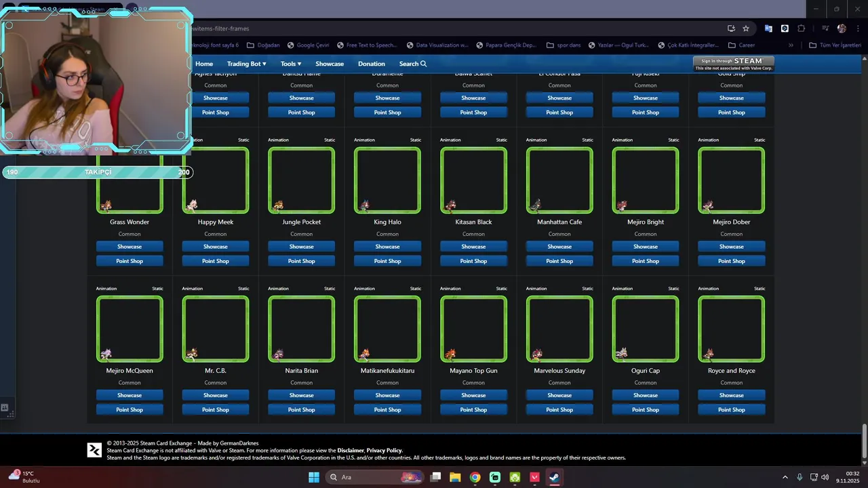This screenshot has width=868, height=488.
Task: Click the page vertical scrollbar thumb
Action: (864, 441)
